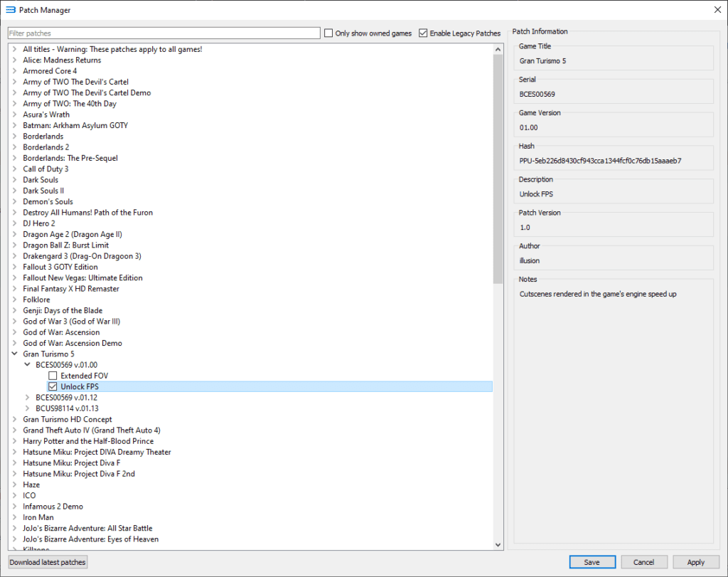
Task: Collapse the Gran Turismo 5 tree node
Action: [x=15, y=354]
